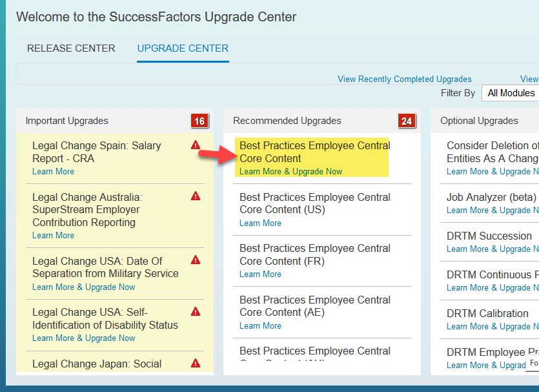Click the Welcome to the SuccessFactors Upgrade Center heading
This screenshot has width=539, height=392.
pyautogui.click(x=156, y=17)
